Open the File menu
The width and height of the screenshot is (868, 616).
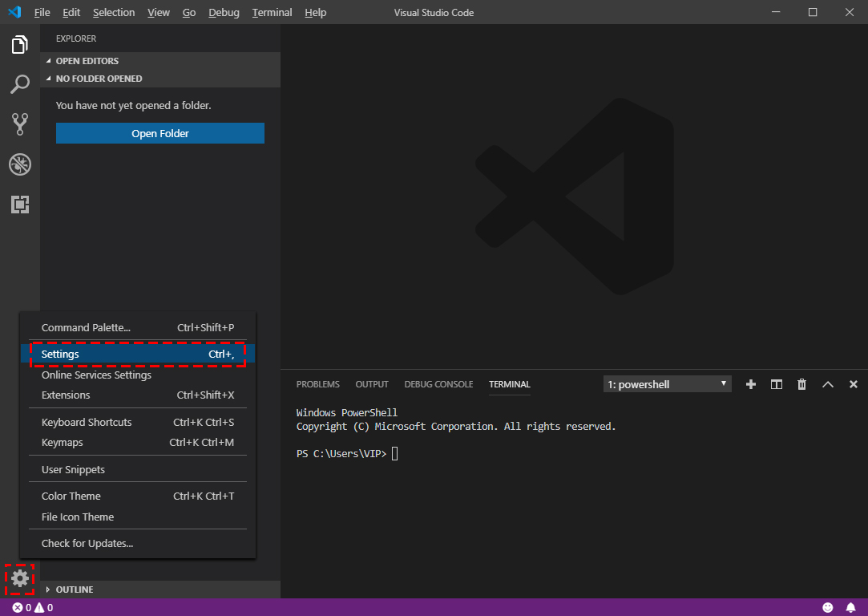42,12
